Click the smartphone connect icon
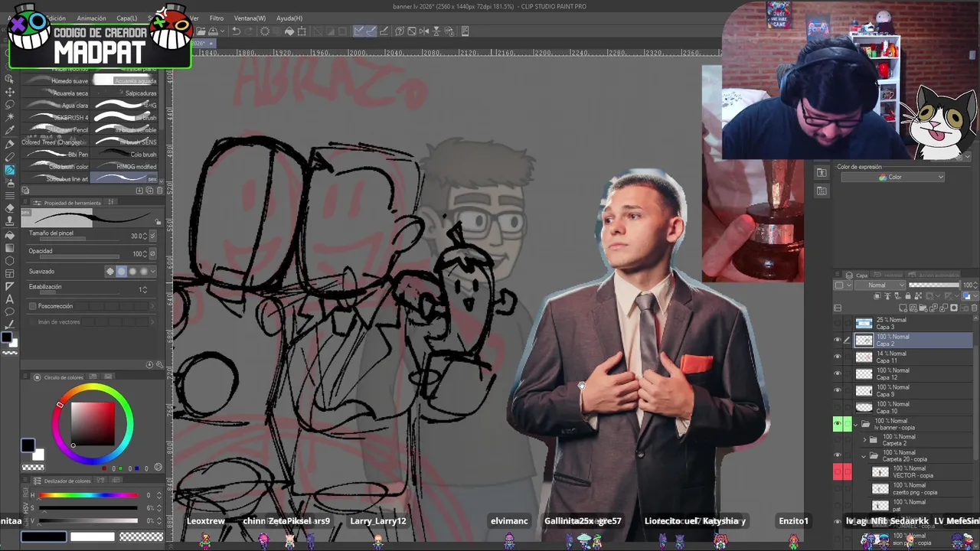The width and height of the screenshot is (980, 551). click(465, 31)
